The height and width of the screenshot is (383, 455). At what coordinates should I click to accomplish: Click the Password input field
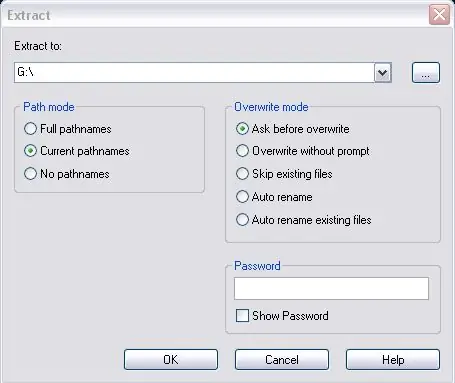331,288
